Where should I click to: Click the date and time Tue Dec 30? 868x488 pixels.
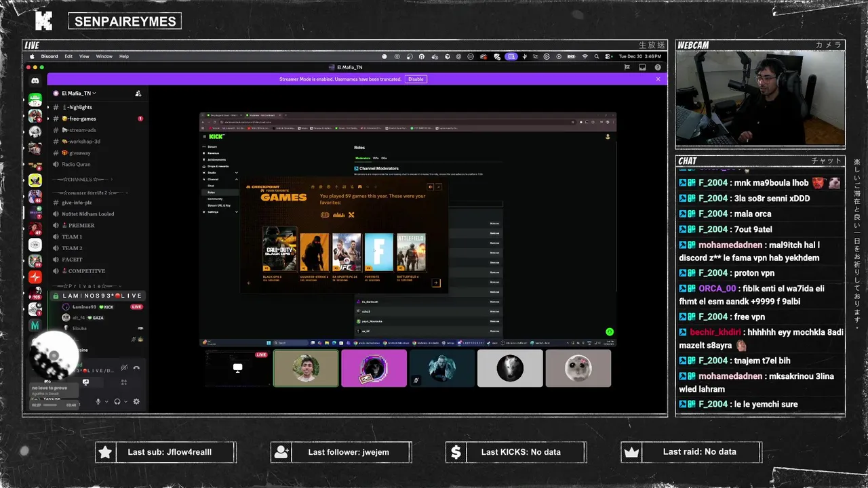pyautogui.click(x=639, y=56)
